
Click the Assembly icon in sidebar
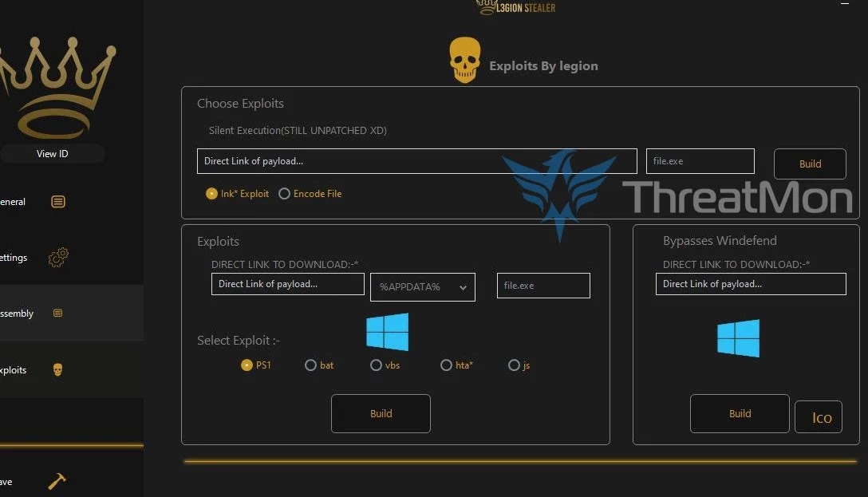pyautogui.click(x=57, y=314)
